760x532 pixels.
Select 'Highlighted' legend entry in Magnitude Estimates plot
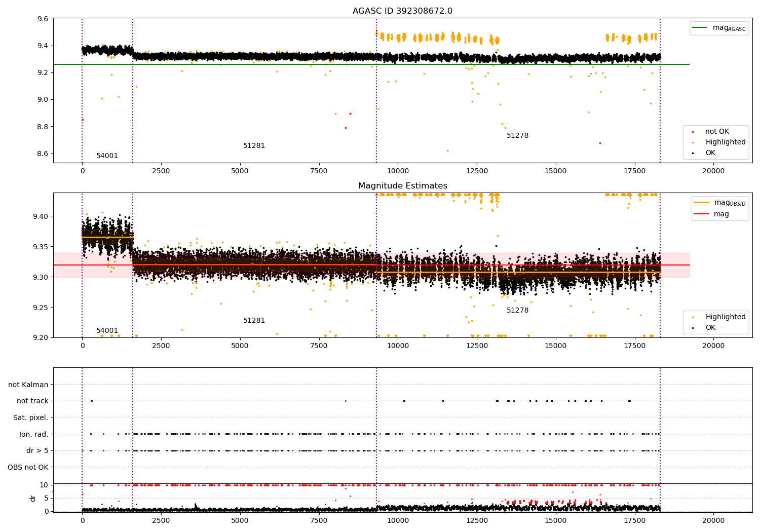point(726,317)
